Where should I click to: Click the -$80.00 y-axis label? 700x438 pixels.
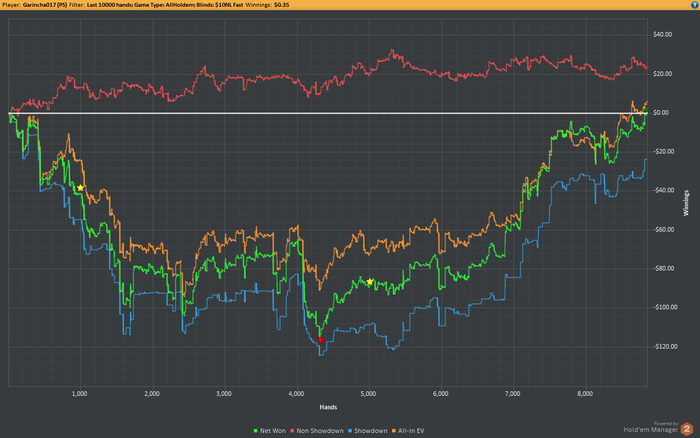663,269
